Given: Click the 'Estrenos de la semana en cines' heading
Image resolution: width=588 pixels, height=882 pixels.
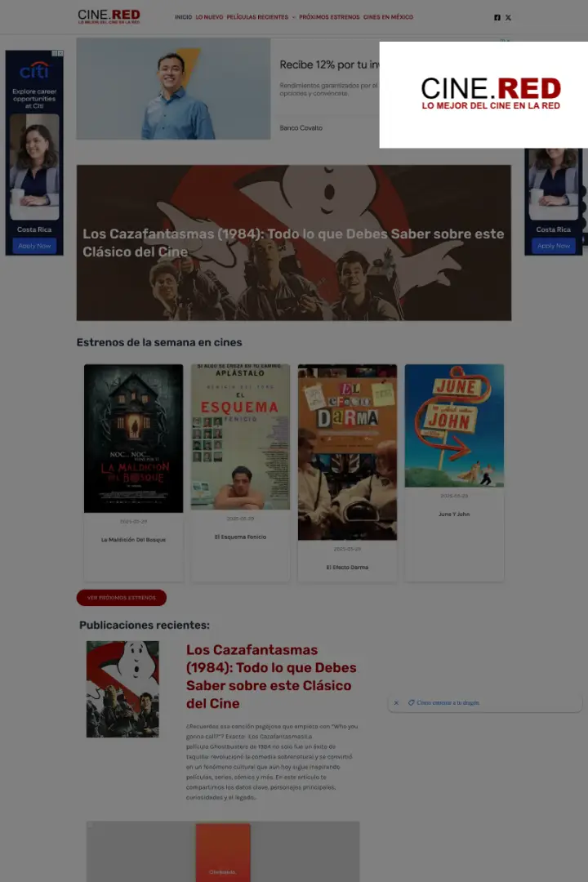Looking at the screenshot, I should (x=159, y=342).
